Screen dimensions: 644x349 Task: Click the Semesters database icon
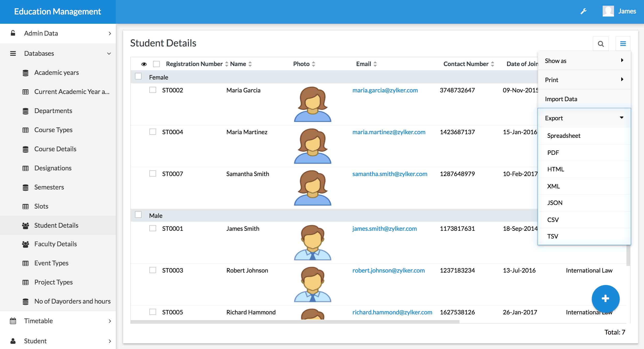pyautogui.click(x=25, y=188)
